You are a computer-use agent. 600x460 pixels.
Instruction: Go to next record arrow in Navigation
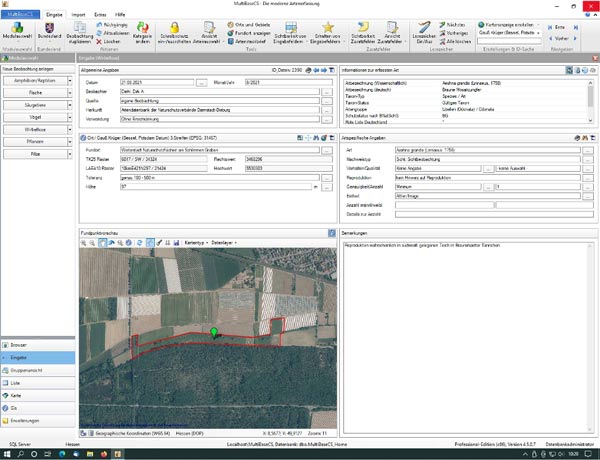tap(575, 38)
